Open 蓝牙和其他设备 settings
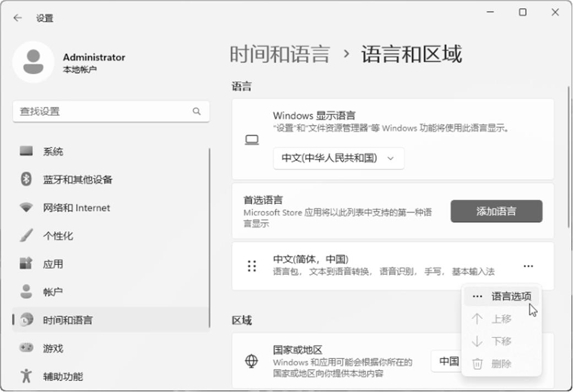 (x=77, y=179)
